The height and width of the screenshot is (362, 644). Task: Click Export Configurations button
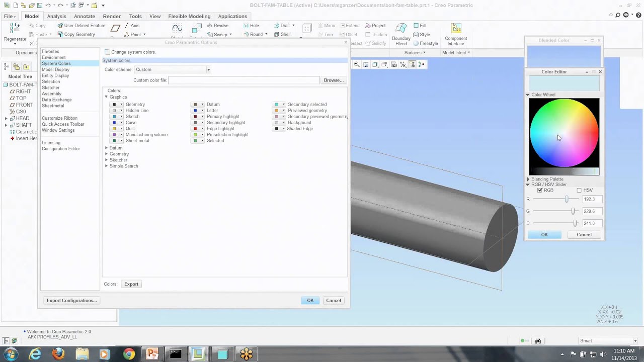point(71,301)
